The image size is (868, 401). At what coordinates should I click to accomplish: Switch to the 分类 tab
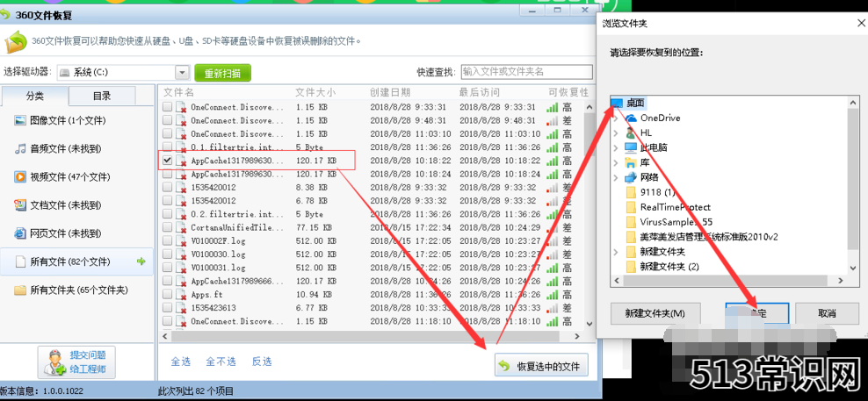pyautogui.click(x=35, y=96)
